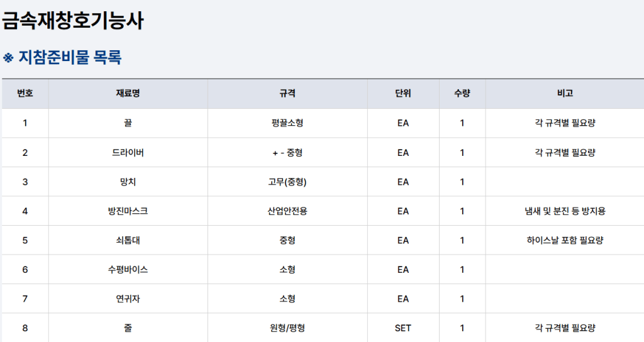Click the 냄새 및 분진 등 방지용 note
Screen dimensions: 644x342
click(565, 211)
